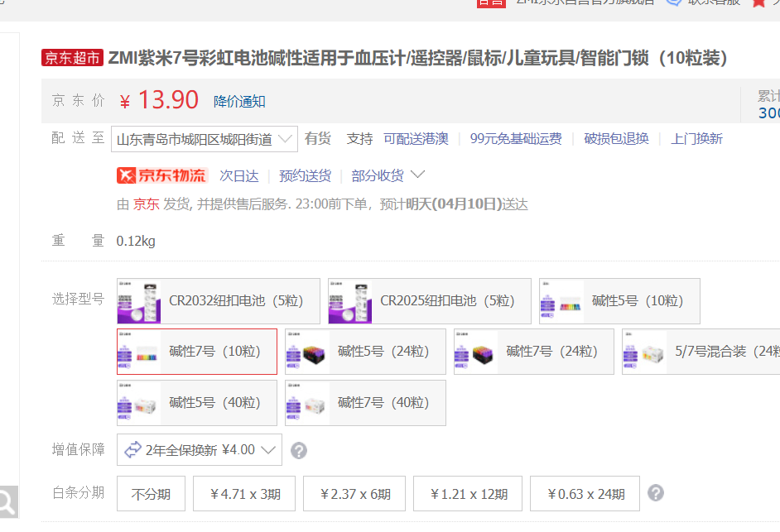Click 可配送港澳 link

click(x=416, y=139)
